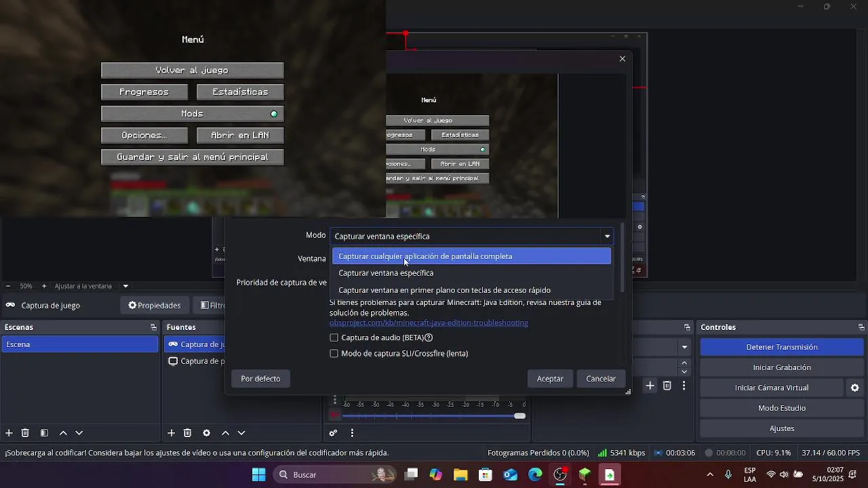
Task: Open scene filters in the Escenas toolbar
Action: point(44,433)
